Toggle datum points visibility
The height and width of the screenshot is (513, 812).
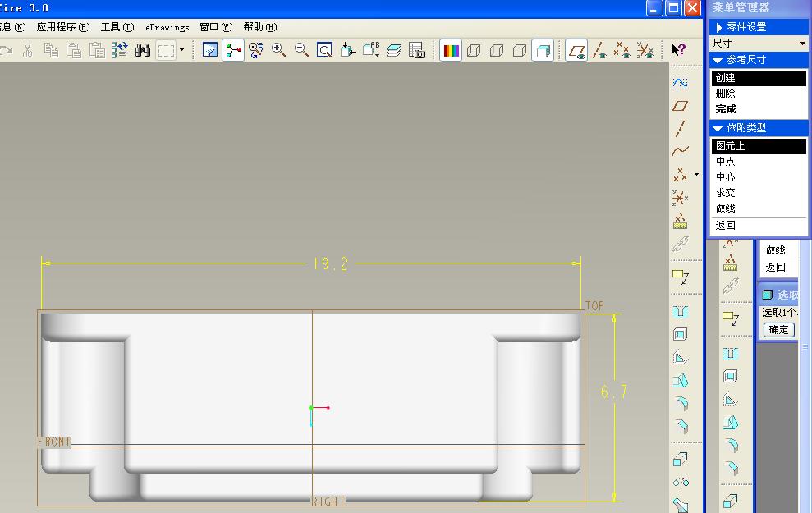(x=622, y=50)
